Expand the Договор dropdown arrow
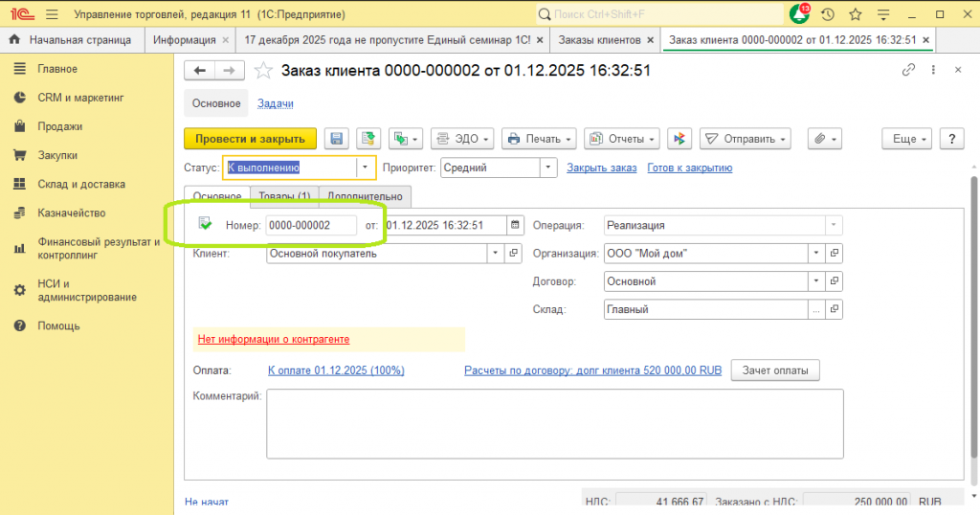This screenshot has width=980, height=515. (x=816, y=281)
